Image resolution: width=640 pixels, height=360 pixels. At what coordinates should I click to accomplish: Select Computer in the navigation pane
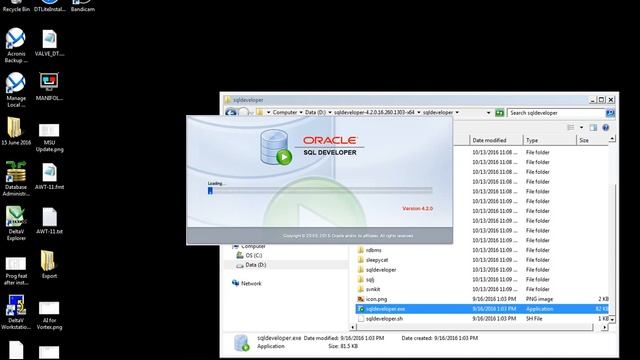click(253, 247)
